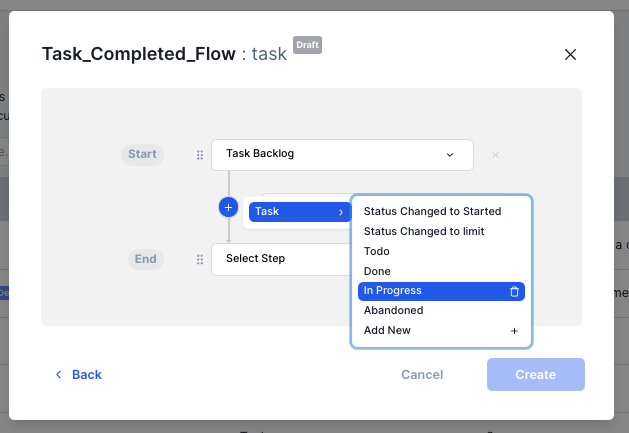The height and width of the screenshot is (433, 629).
Task: Go back using the Back link
Action: point(86,375)
